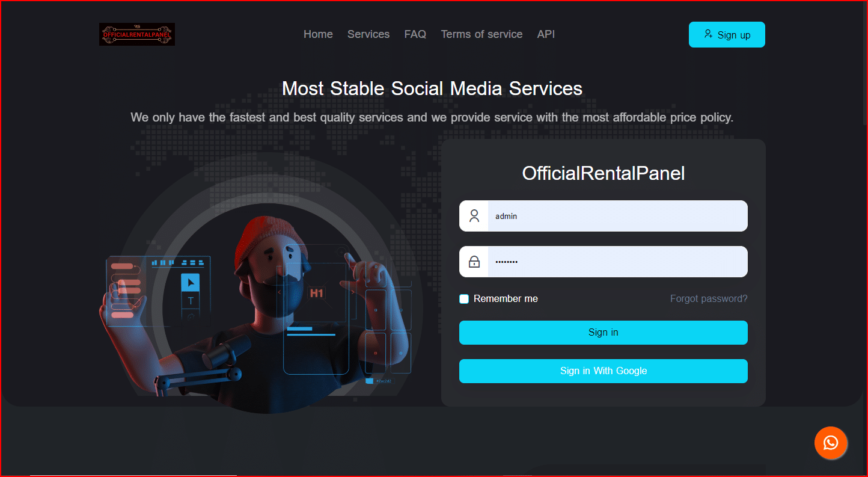Click the Remember me label text

(x=506, y=299)
